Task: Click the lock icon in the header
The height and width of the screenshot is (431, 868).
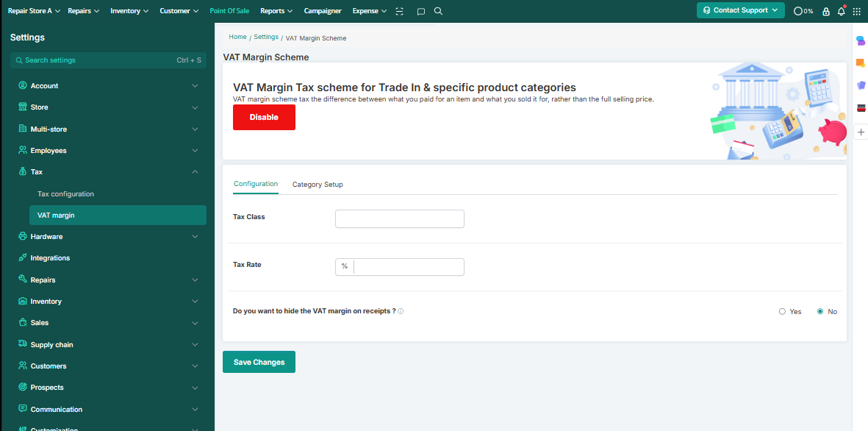Action: pyautogui.click(x=826, y=11)
